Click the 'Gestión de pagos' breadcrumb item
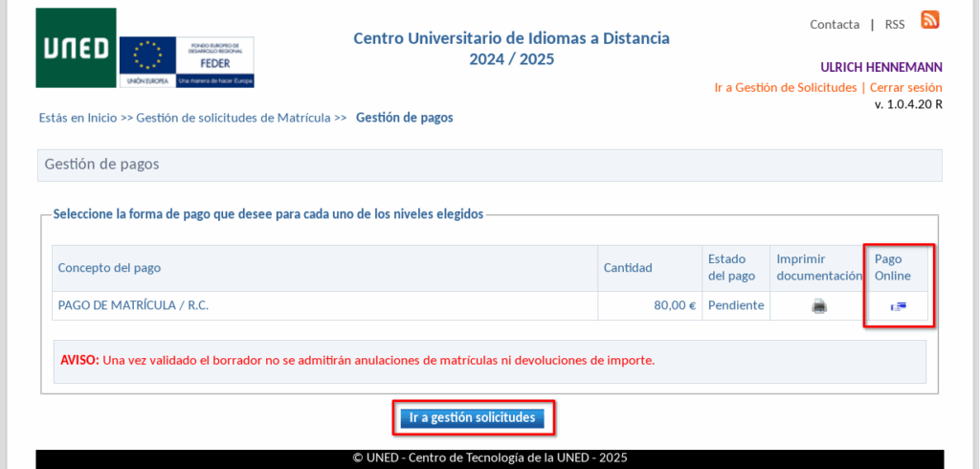 (x=404, y=118)
